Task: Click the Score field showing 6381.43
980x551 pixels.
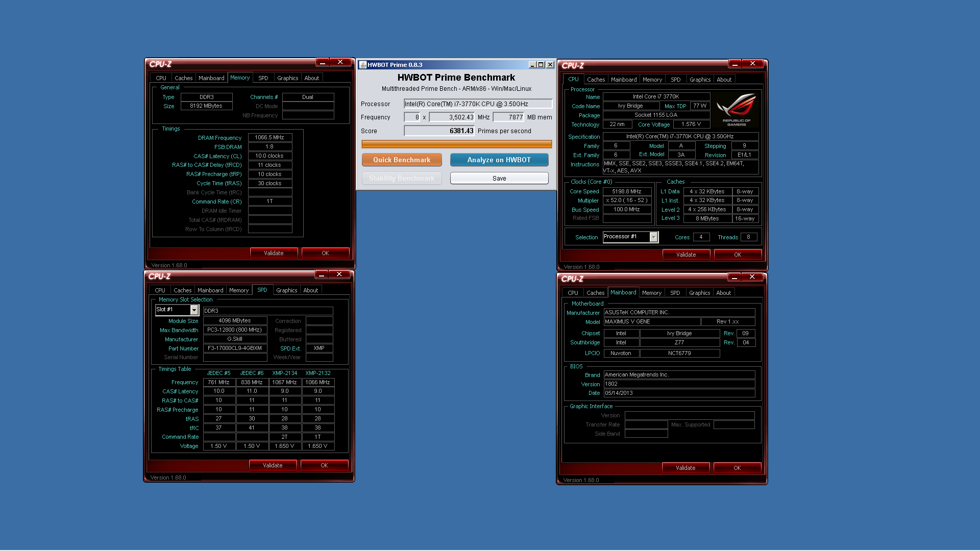Action: point(439,131)
